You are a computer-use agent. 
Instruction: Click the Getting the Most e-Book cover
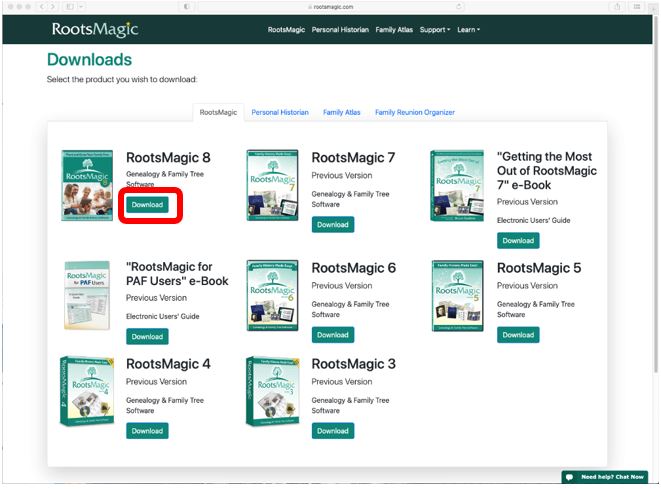[x=457, y=185]
